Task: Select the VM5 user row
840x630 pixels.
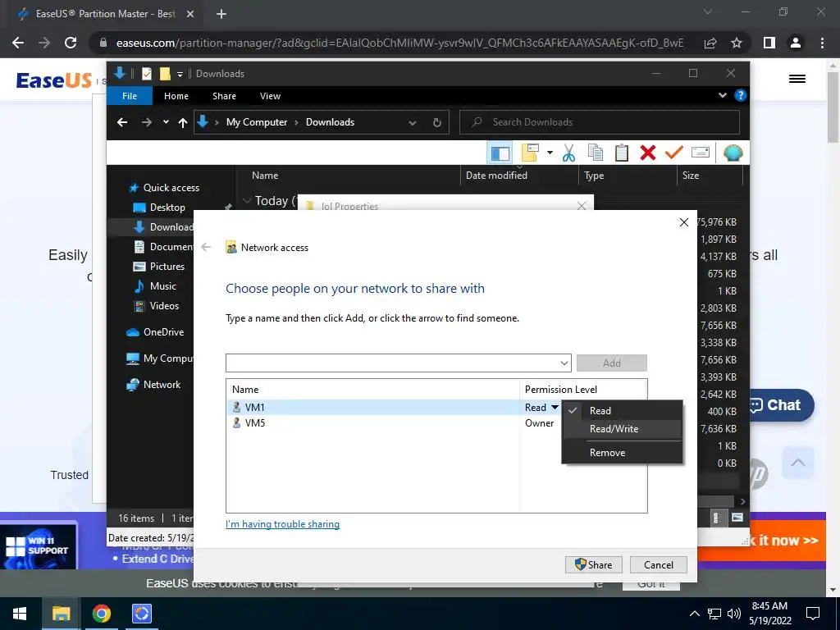Action: pyautogui.click(x=373, y=423)
